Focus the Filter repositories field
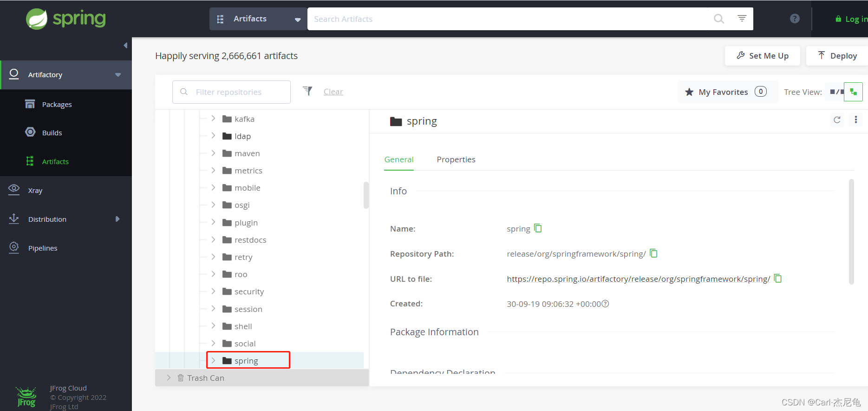This screenshot has height=411, width=868. pyautogui.click(x=231, y=92)
